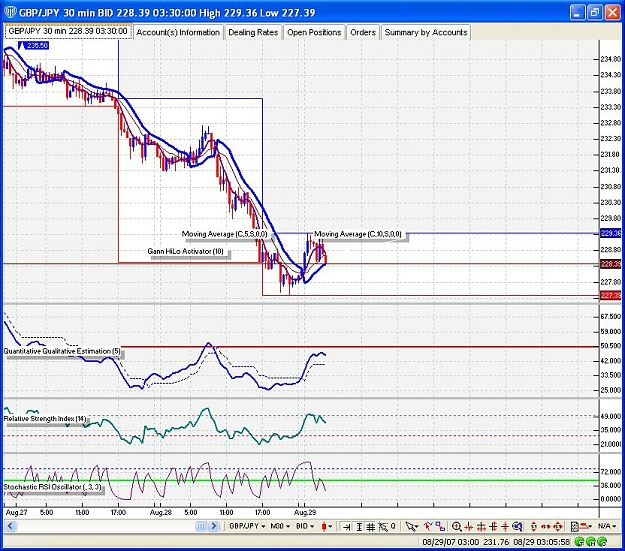
Task: Click the red double-line horizontal zoom icon
Action: coord(481,527)
